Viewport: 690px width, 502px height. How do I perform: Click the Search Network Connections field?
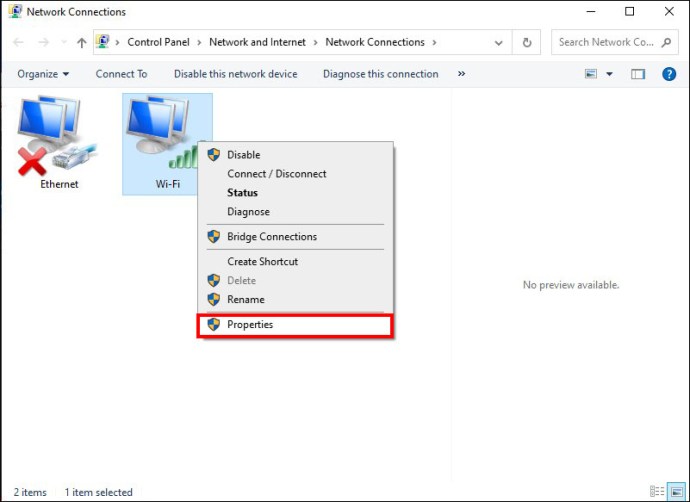tap(614, 42)
